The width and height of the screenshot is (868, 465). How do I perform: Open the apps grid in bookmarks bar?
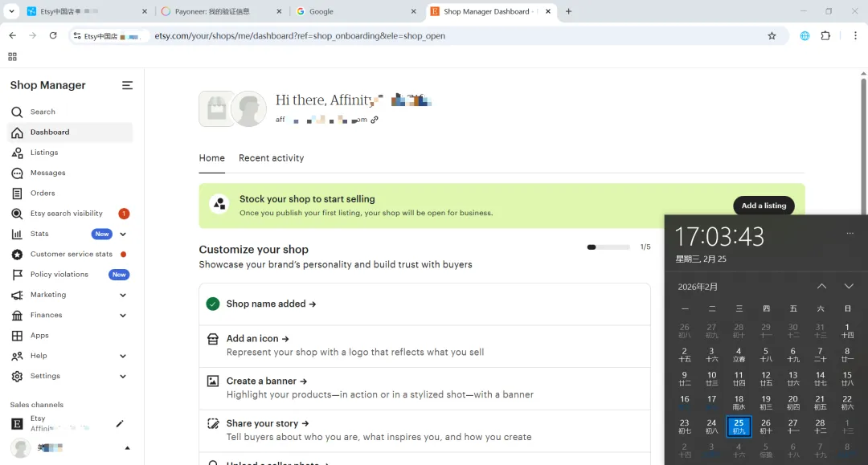12,56
